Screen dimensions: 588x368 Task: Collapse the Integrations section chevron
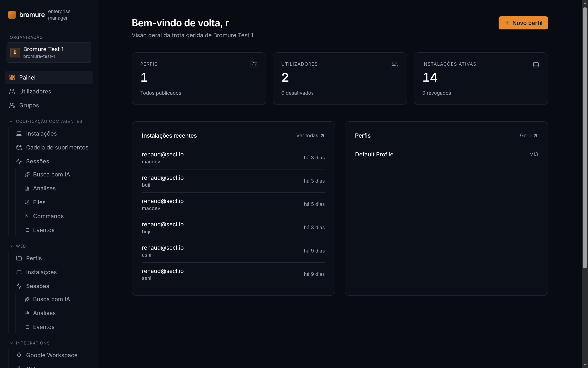point(11,343)
